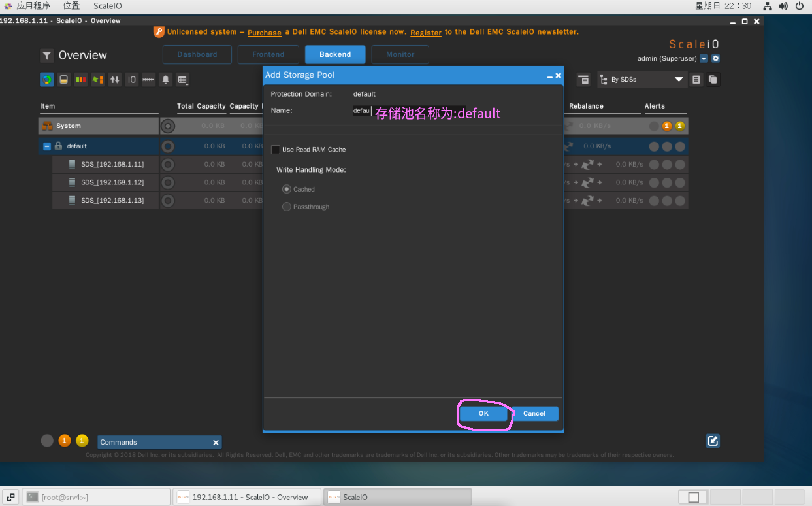Open the settings gear beside admin
This screenshot has width=812, height=506.
[x=715, y=58]
